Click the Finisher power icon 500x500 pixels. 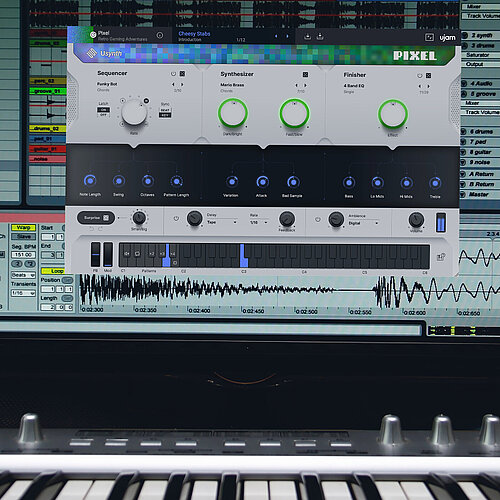point(420,76)
